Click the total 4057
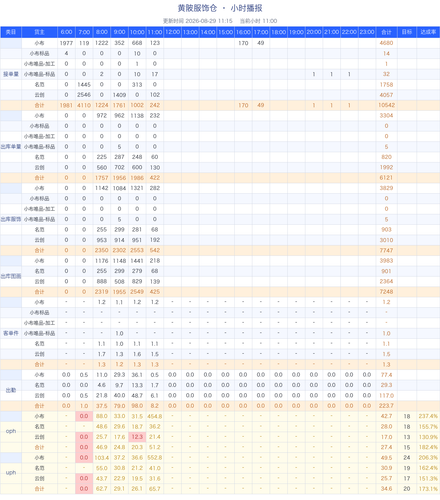The width and height of the screenshot is (440, 500). point(386,95)
